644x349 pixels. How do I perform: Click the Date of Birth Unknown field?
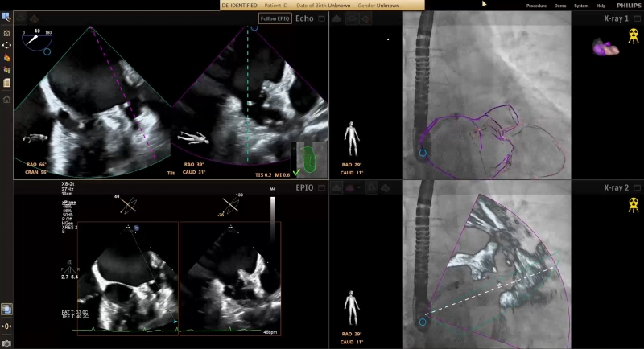point(324,6)
